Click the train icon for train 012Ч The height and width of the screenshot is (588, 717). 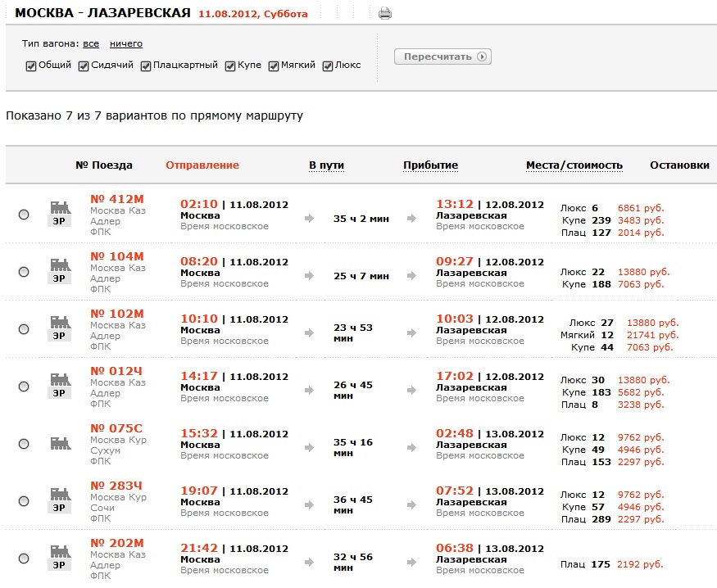tap(59, 381)
